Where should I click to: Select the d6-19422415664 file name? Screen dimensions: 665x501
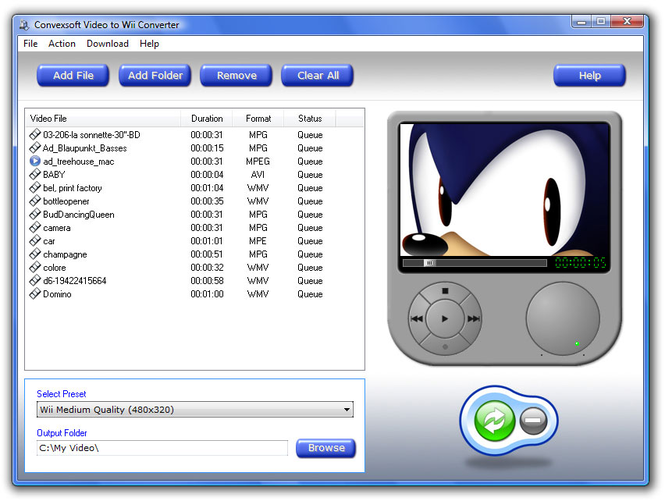point(75,281)
